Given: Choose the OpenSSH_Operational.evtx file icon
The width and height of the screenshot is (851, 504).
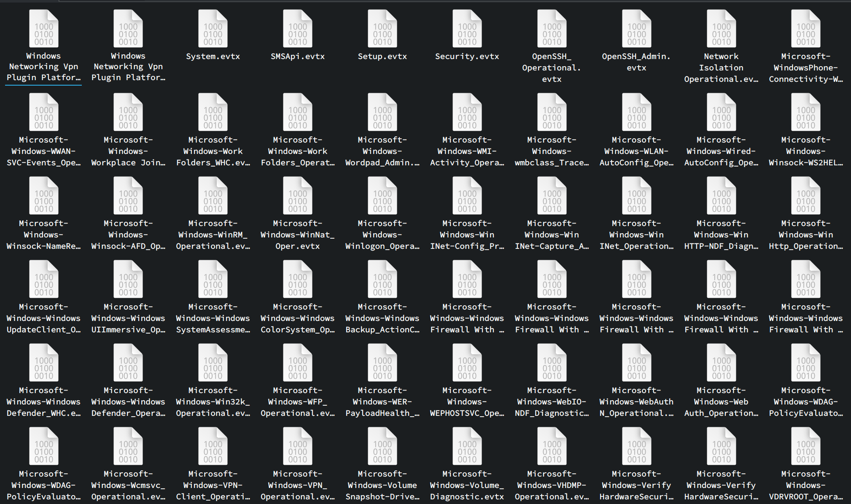Looking at the screenshot, I should [x=552, y=29].
